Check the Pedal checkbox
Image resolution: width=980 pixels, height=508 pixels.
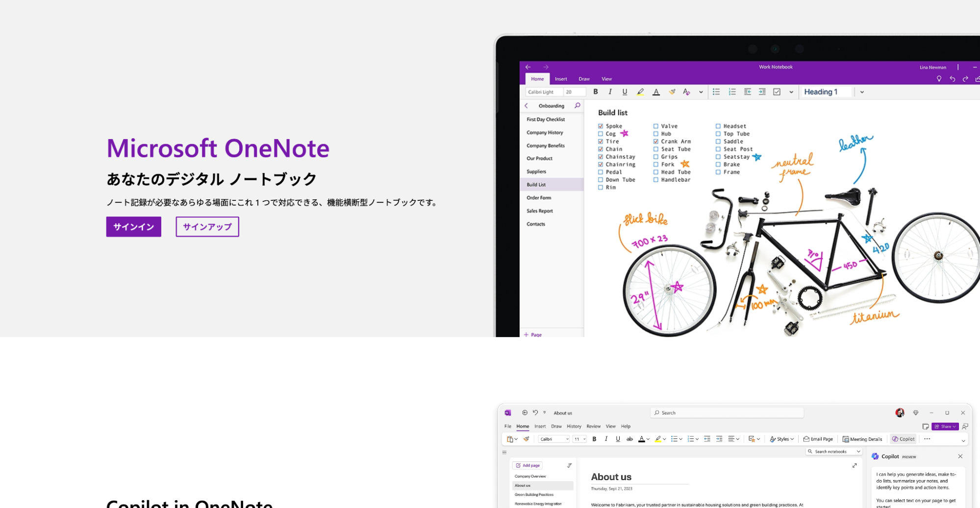(601, 172)
